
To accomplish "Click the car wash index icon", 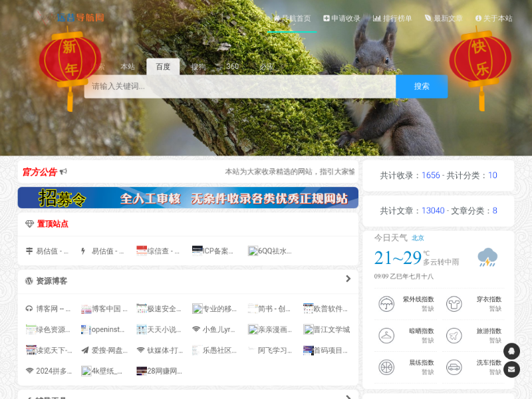I will 454,366.
